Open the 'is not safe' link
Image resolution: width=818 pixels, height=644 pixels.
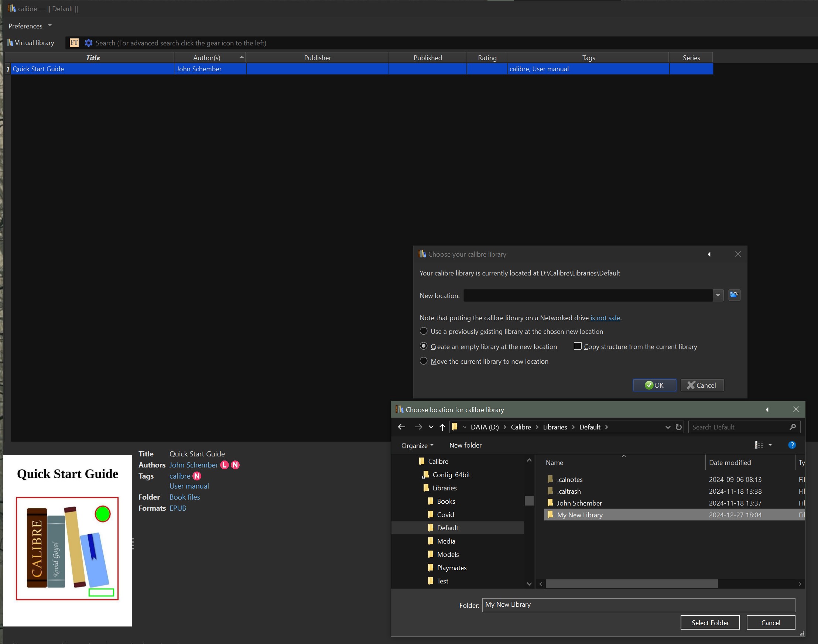tap(605, 318)
